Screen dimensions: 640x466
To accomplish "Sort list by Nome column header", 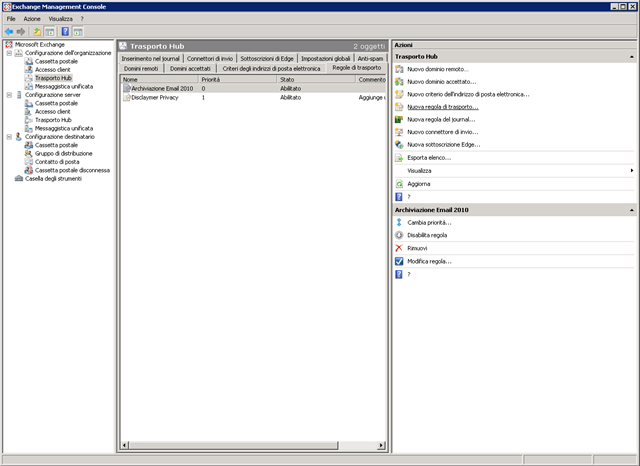I will [160, 80].
